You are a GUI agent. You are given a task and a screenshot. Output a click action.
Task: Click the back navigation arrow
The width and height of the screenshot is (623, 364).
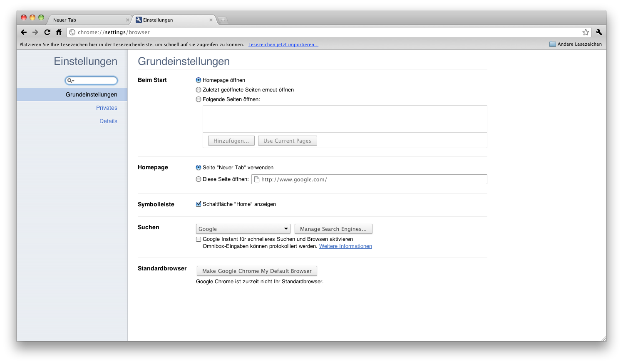tap(24, 32)
